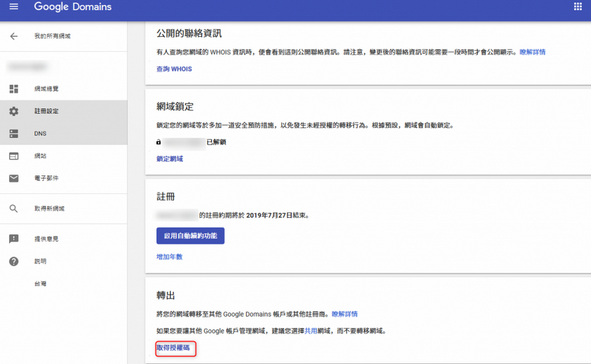Click the 2019年7月27日 expiry date text
The height and width of the screenshot is (364, 591).
click(x=269, y=216)
